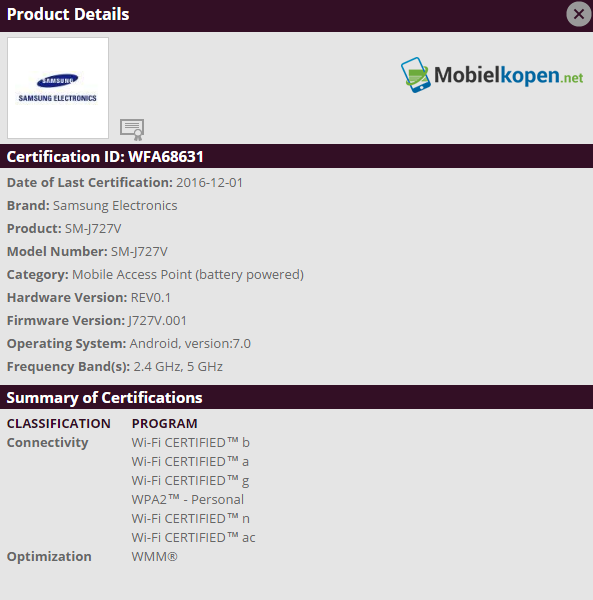This screenshot has height=600, width=593.
Task: Select the WMM optimization entry
Action: coord(155,556)
